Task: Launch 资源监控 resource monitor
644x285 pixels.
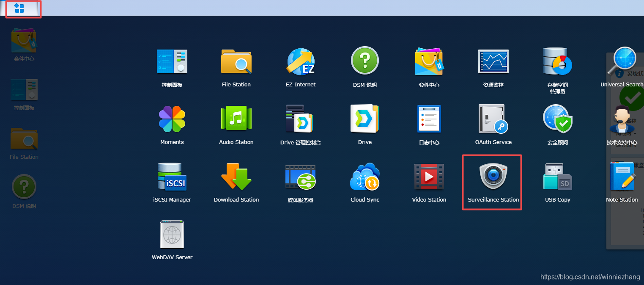Action: [x=493, y=62]
